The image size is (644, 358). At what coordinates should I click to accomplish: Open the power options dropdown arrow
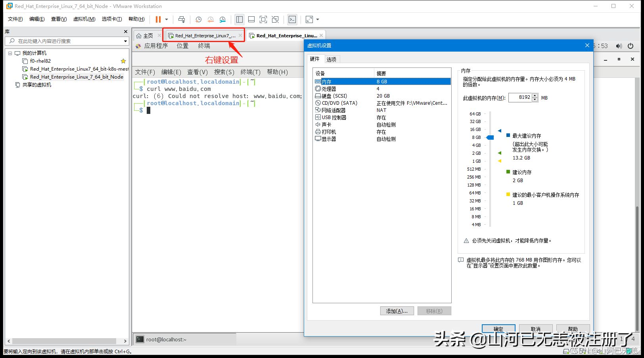pos(167,19)
